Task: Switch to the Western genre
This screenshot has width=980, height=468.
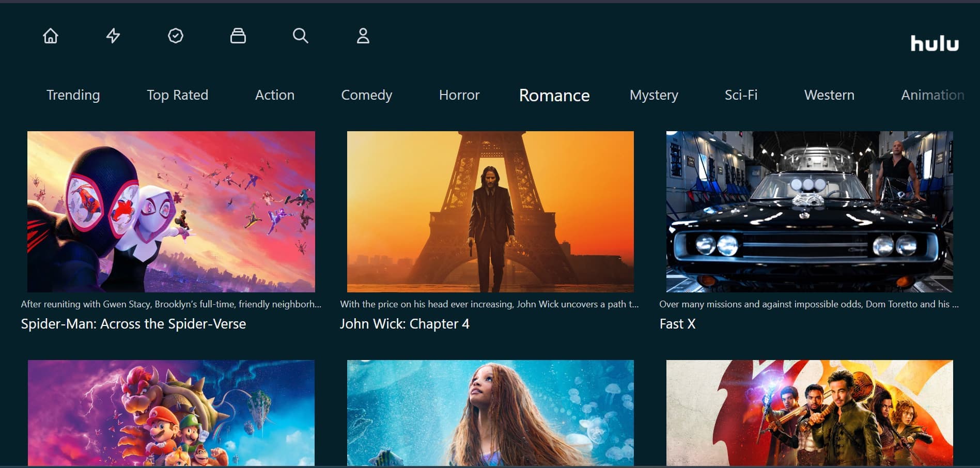Action: click(829, 95)
